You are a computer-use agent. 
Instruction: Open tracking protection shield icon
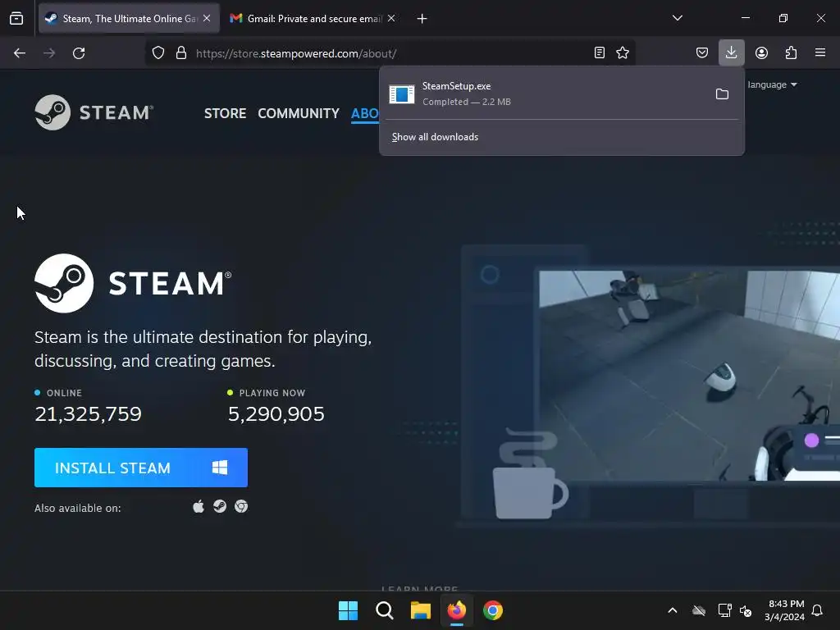click(158, 53)
